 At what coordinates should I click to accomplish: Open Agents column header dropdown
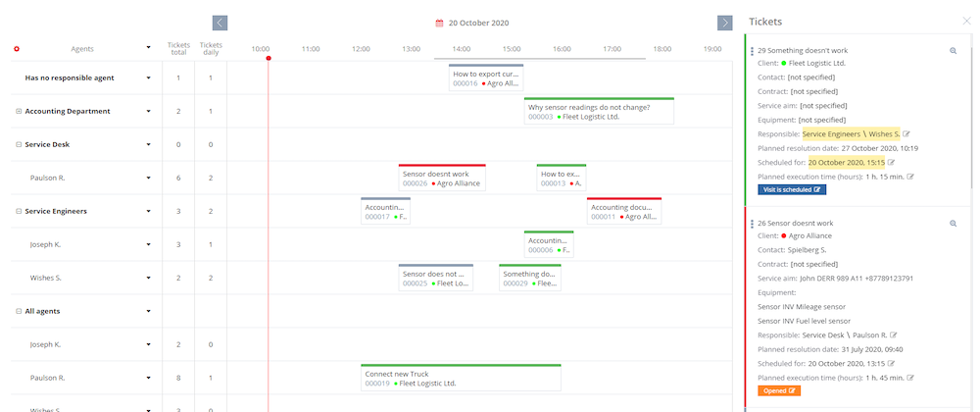(x=149, y=47)
